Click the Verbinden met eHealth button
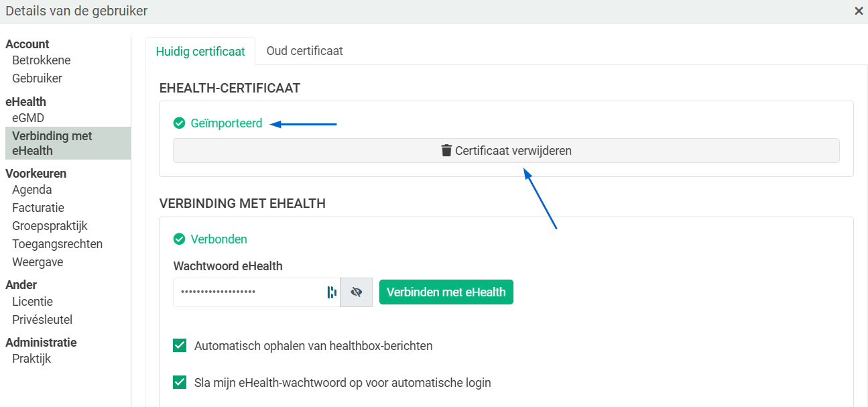The height and width of the screenshot is (407, 868). pyautogui.click(x=446, y=292)
